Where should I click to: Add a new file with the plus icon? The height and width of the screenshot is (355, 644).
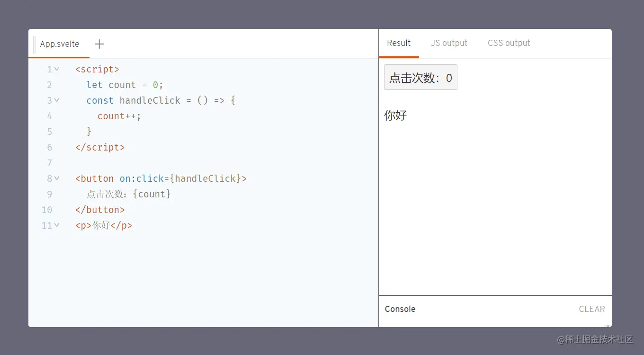(x=99, y=44)
